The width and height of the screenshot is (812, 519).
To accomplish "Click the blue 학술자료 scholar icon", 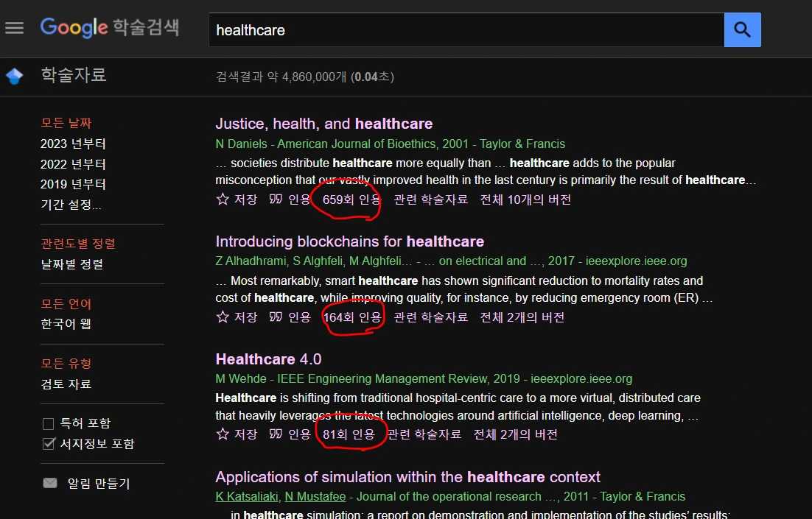I will [x=15, y=76].
